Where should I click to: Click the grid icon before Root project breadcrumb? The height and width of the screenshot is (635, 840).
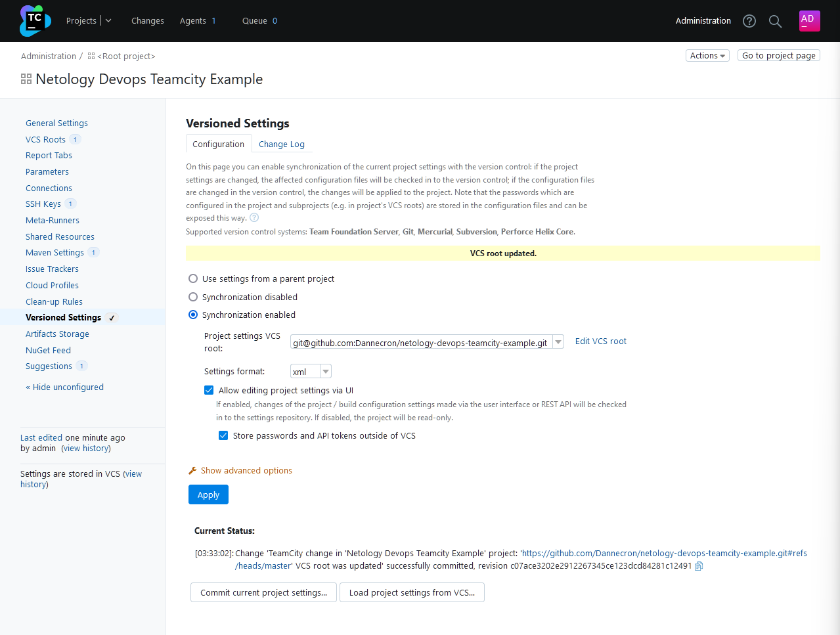[x=91, y=56]
